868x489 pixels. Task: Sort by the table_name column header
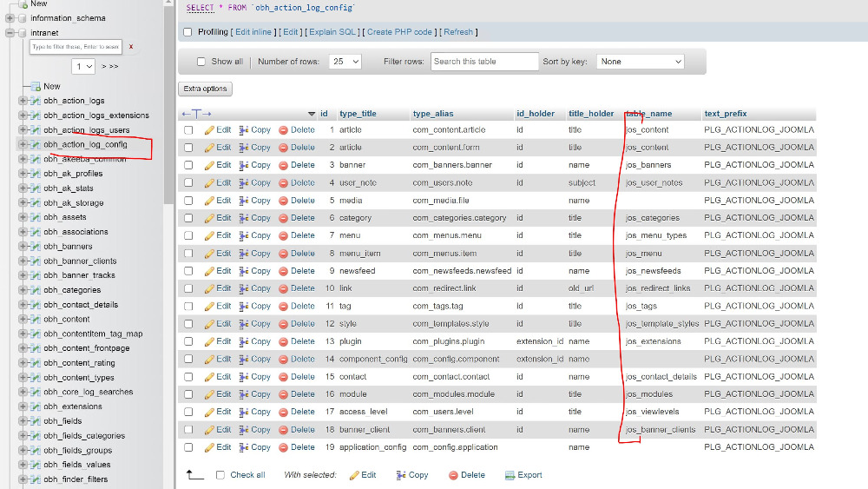[649, 114]
